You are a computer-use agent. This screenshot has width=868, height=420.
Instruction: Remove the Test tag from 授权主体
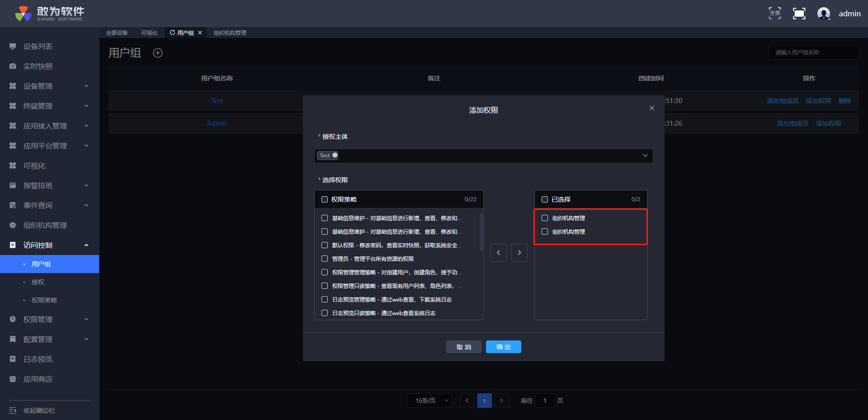coord(335,155)
